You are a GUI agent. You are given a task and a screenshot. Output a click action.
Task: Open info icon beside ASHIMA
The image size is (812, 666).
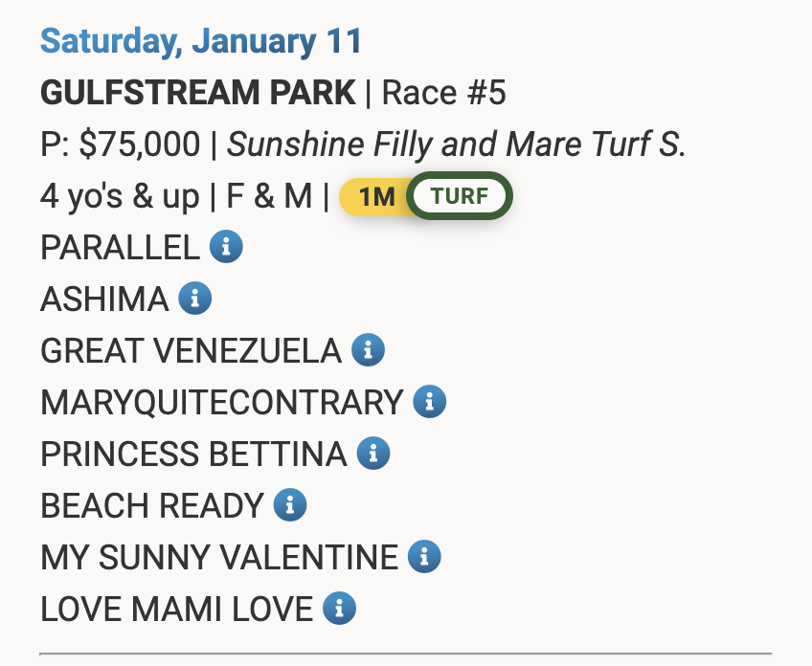[x=194, y=300]
